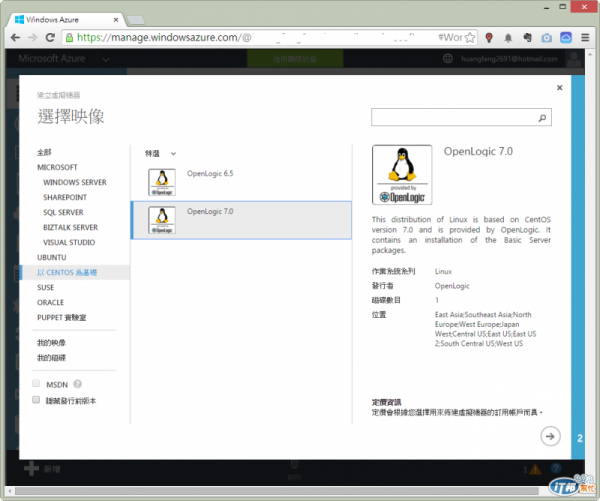
Task: Click the blue help icon in bottom bar
Action: pyautogui.click(x=556, y=468)
